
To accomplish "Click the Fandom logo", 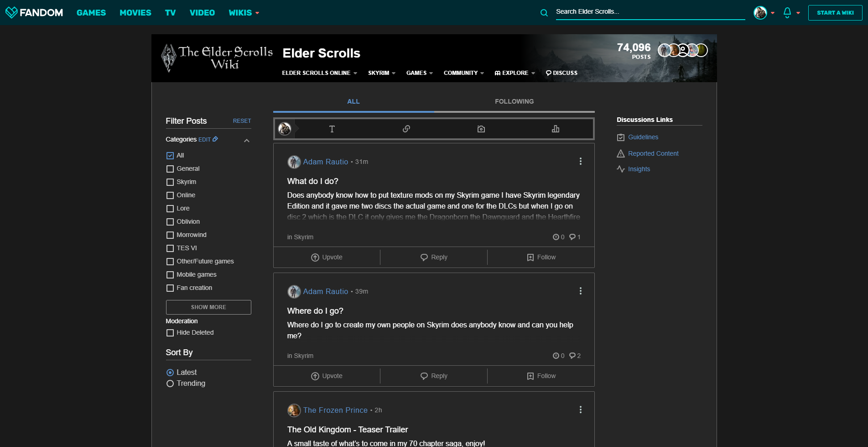I will [x=34, y=12].
